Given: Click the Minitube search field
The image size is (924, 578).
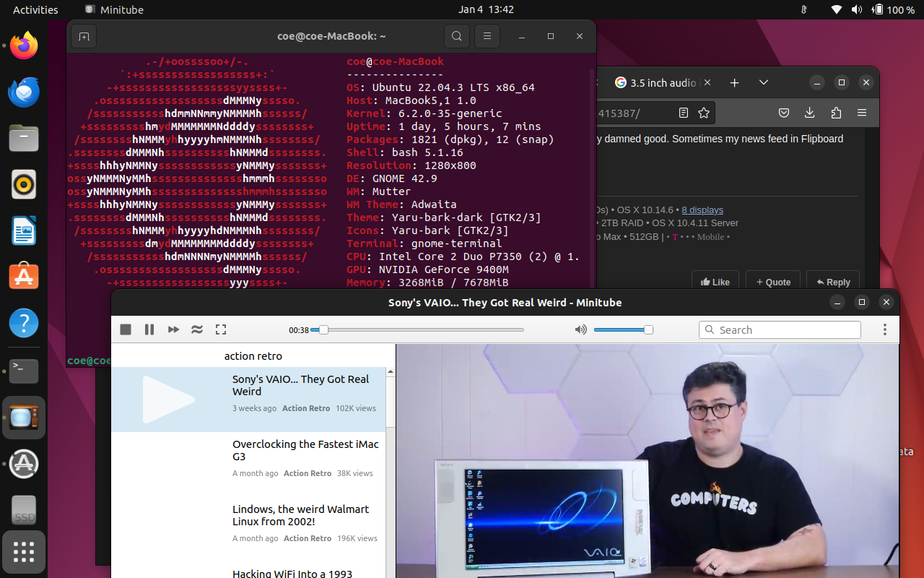Looking at the screenshot, I should (x=780, y=329).
